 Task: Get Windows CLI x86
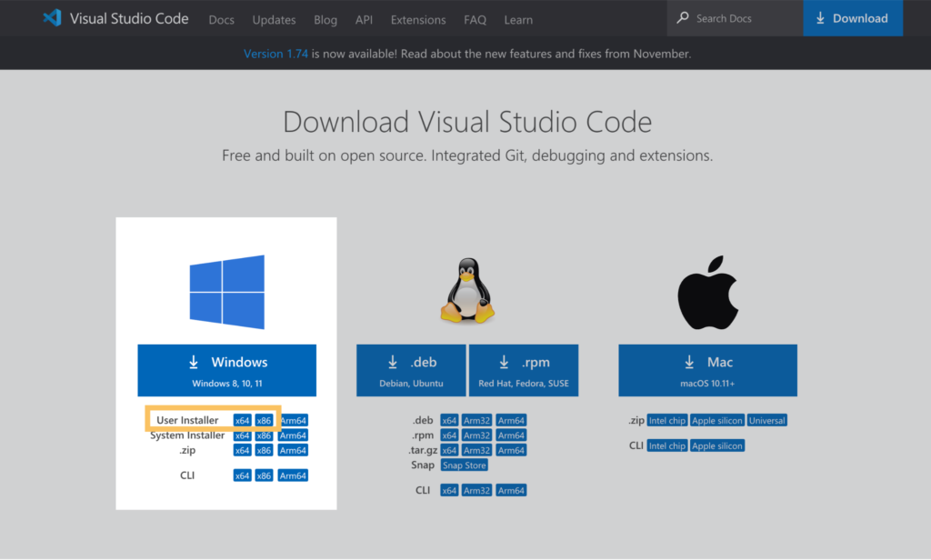(x=264, y=475)
